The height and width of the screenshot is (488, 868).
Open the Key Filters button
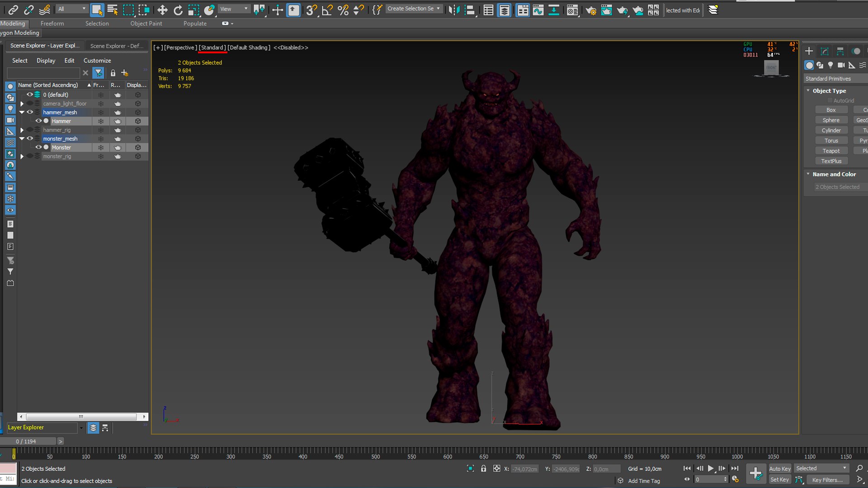(827, 480)
